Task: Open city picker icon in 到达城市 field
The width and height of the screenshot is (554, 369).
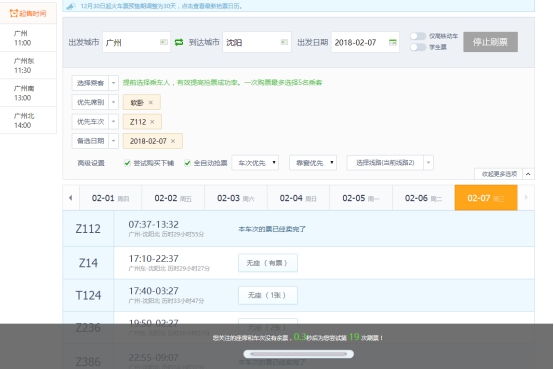Action: [x=284, y=42]
